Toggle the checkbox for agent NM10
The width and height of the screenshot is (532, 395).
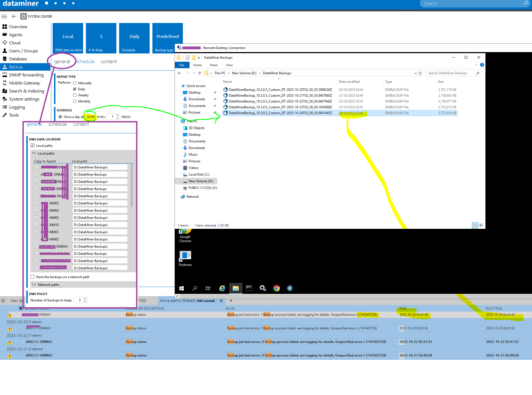pos(37,225)
